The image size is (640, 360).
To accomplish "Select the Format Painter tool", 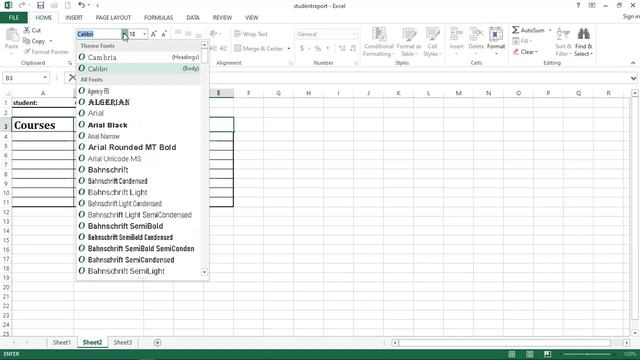I will coord(46,52).
